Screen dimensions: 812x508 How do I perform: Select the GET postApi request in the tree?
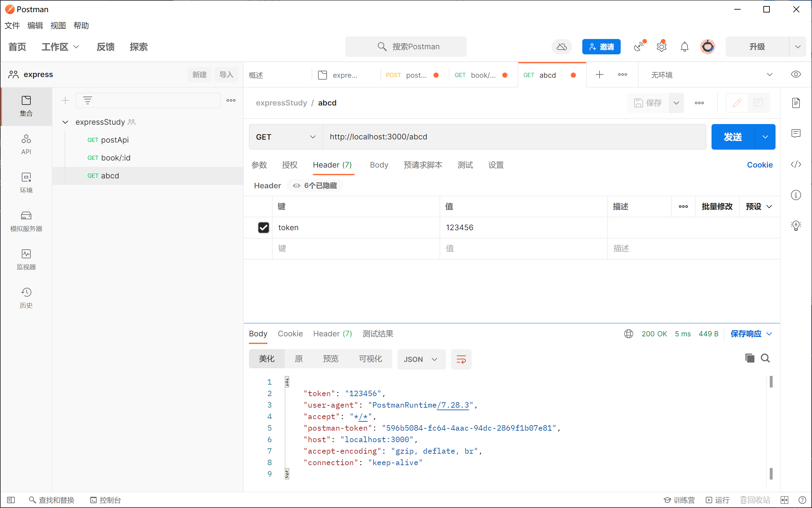[147, 140]
